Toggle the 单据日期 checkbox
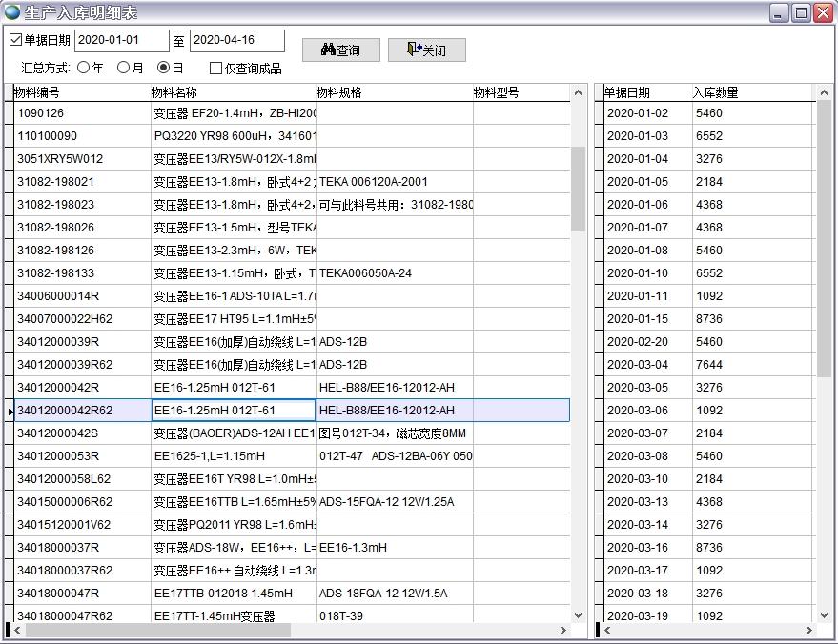Screen dimensions: 838x644 pos(15,40)
